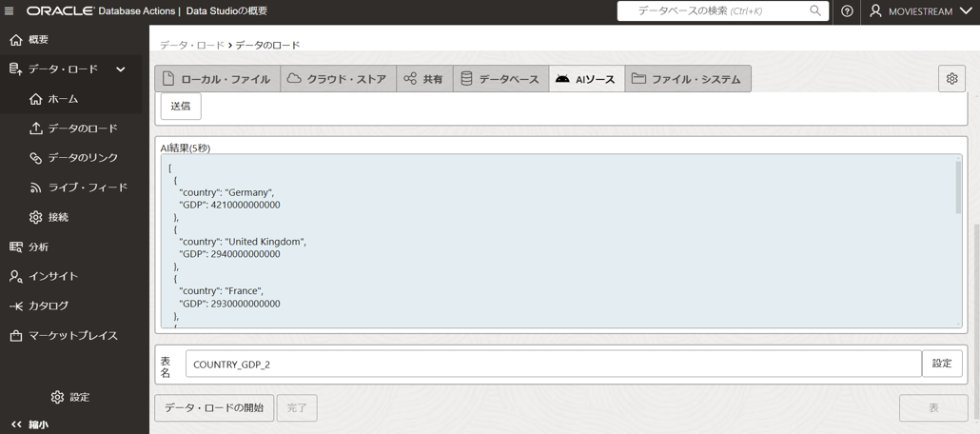Click GDP value 2940000000000
The image size is (980, 434).
click(245, 254)
